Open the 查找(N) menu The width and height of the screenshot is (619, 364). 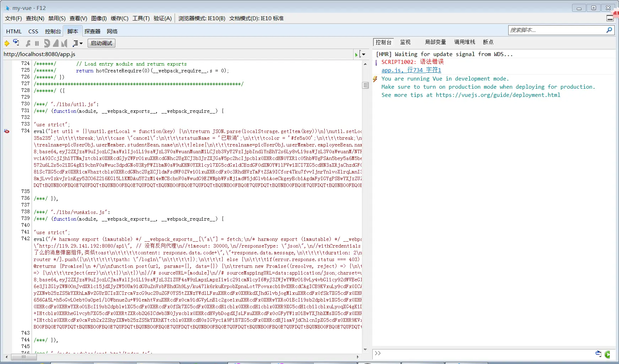click(35, 18)
